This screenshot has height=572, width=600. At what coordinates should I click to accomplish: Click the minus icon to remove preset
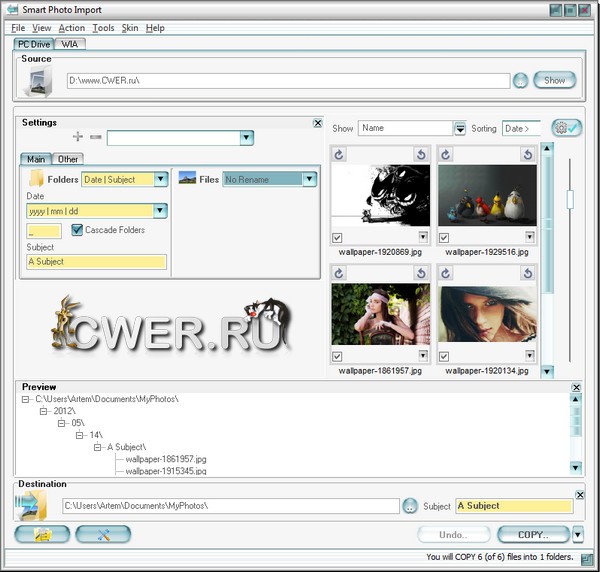tap(95, 136)
